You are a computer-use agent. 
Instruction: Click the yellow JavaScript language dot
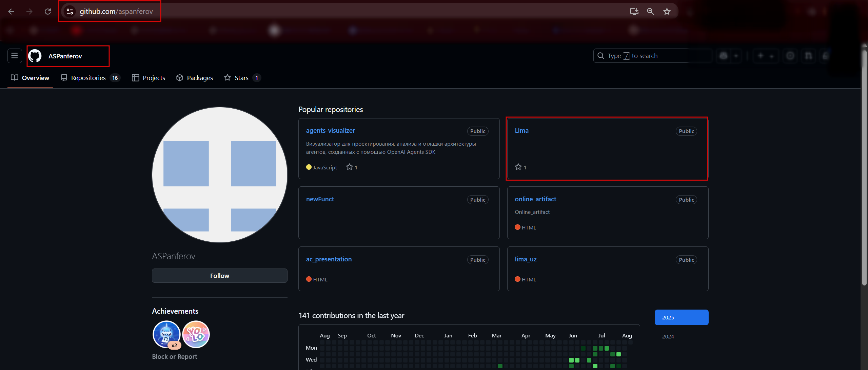pos(309,167)
